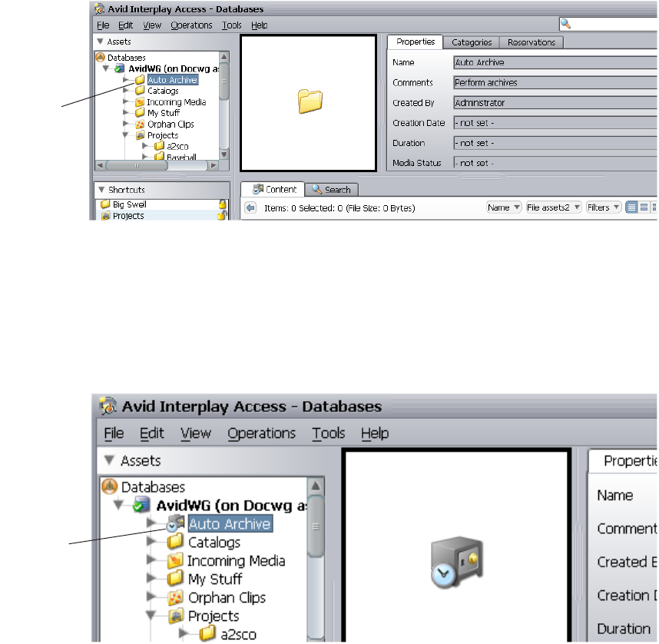
Task: Click the second view layout icon after Filters
Action: 644,207
